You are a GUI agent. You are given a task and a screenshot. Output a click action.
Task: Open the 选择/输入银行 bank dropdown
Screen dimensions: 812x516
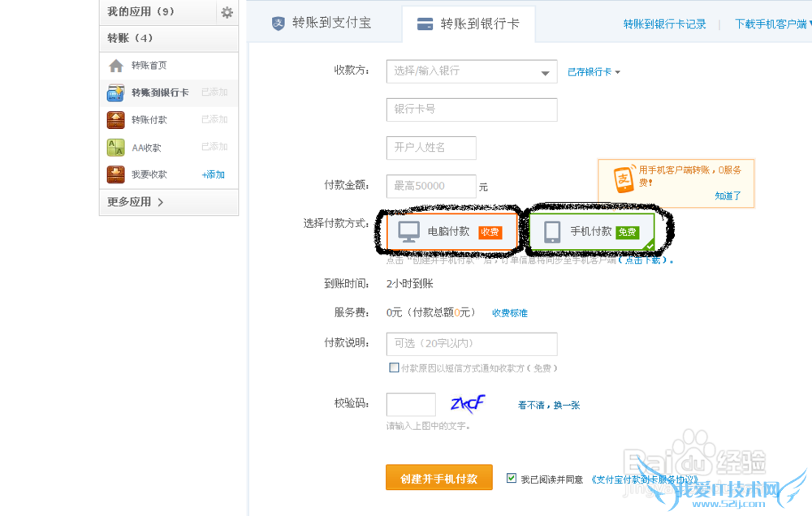tap(472, 71)
